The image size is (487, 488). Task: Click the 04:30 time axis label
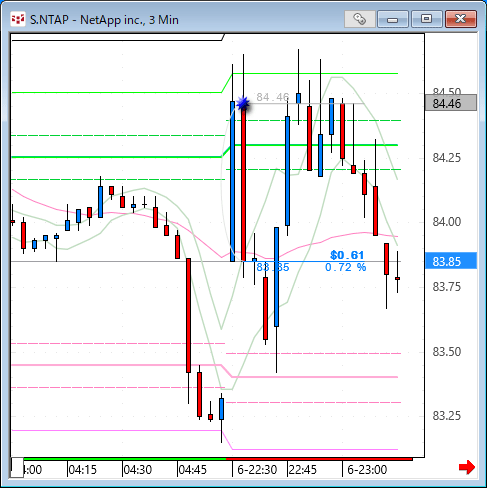pos(137,470)
